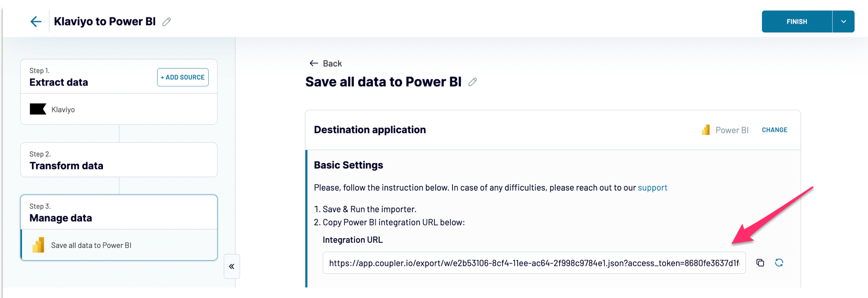Viewport: 868px width, 298px height.
Task: Copy the Integration URL to clipboard
Action: (760, 263)
